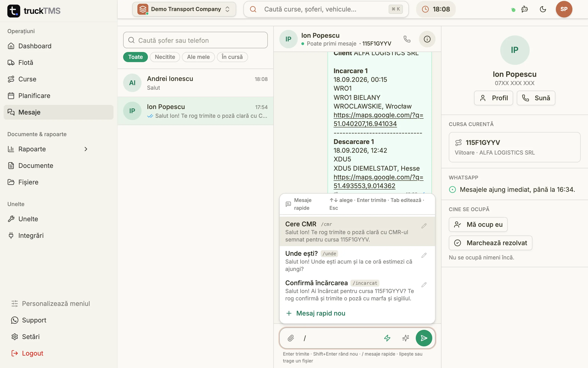The height and width of the screenshot is (368, 588).
Task: Open the Descarcare Google Maps link 51.493553
Action: coord(378,181)
